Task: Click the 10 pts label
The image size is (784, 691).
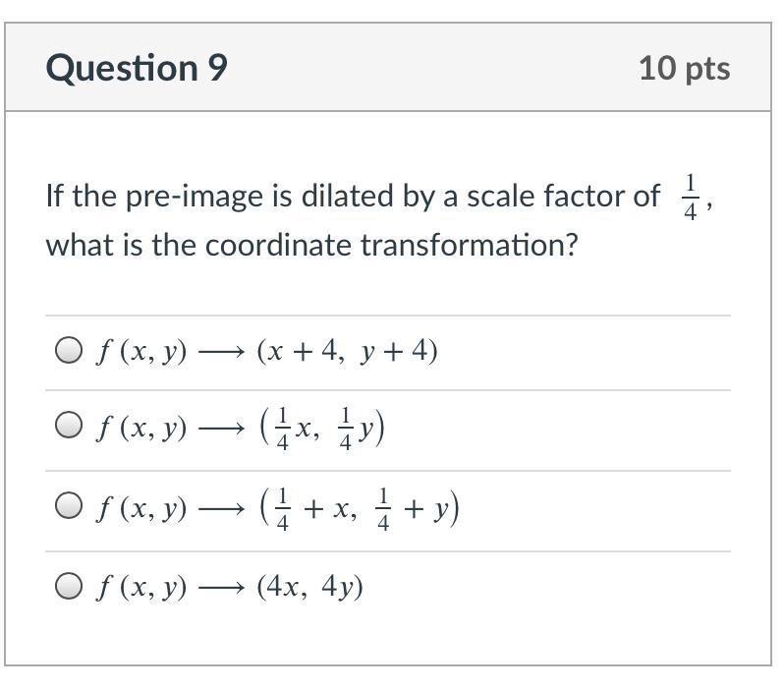Action: click(684, 68)
